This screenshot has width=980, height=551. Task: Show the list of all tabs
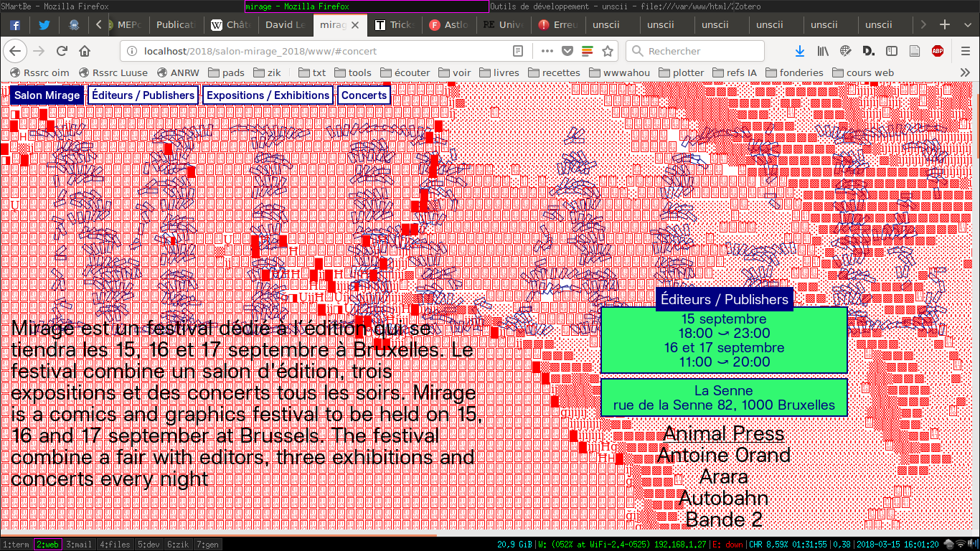click(x=964, y=24)
